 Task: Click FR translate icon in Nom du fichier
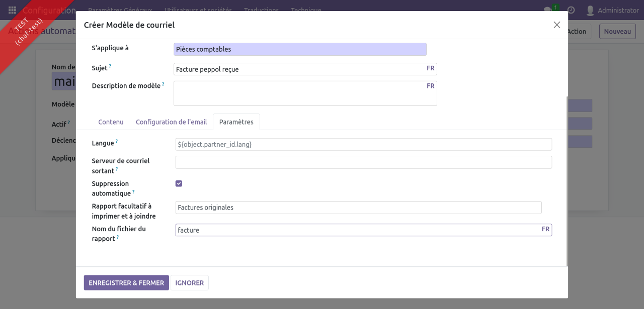[545, 229]
